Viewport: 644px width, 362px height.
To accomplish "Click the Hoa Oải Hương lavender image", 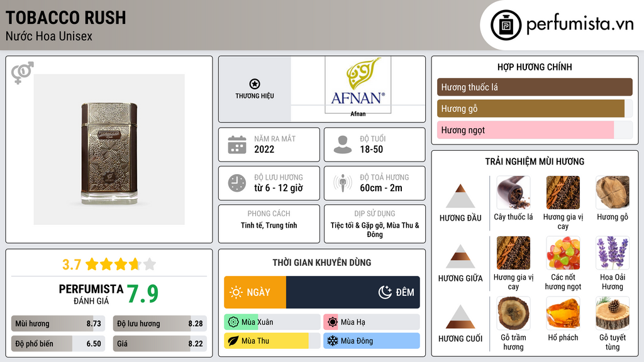I will point(612,253).
